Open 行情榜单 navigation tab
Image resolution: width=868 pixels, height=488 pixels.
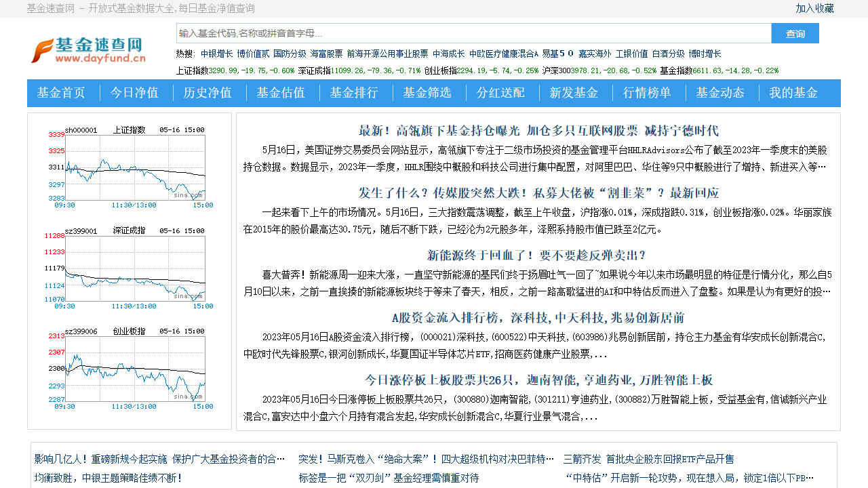647,93
